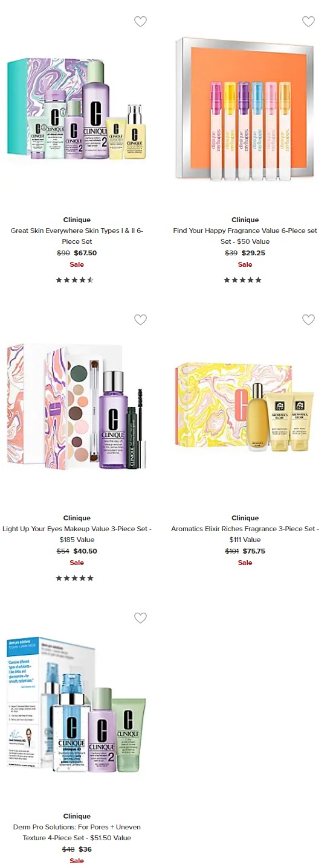Select the $67.50 sale price
This screenshot has height=868, width=333.
coord(85,253)
